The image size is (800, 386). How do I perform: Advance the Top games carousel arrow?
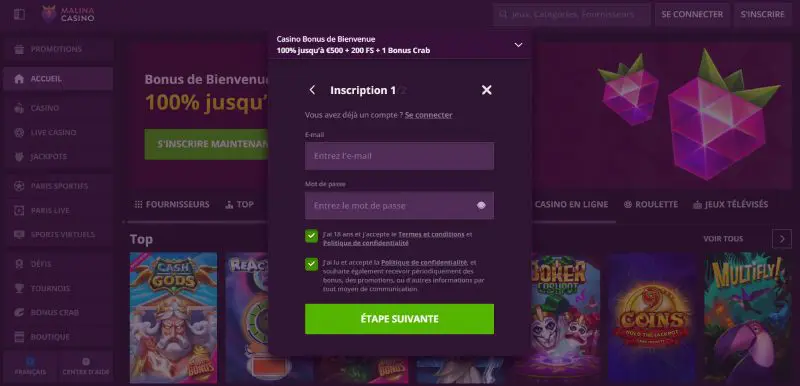coord(782,239)
